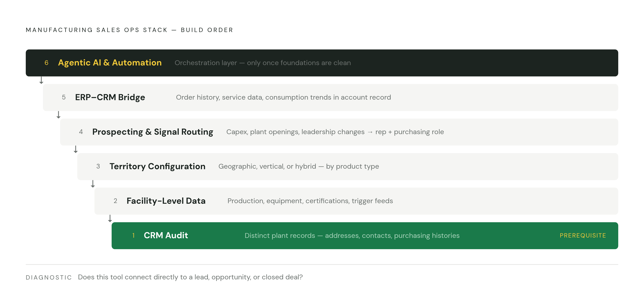Select the 'Prospecting & Signal Routing' title
The width and height of the screenshot is (644, 308).
pos(152,132)
